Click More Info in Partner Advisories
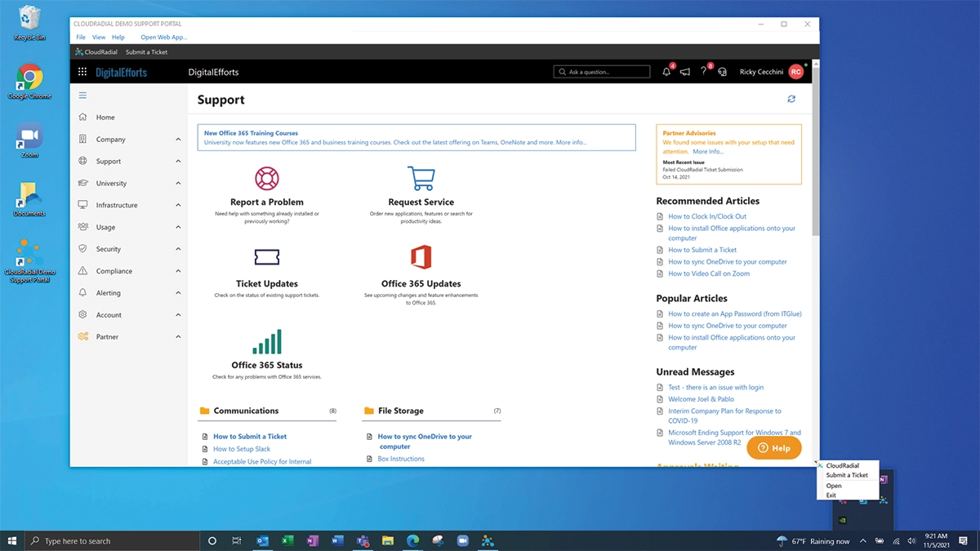The width and height of the screenshot is (980, 551). (x=708, y=152)
